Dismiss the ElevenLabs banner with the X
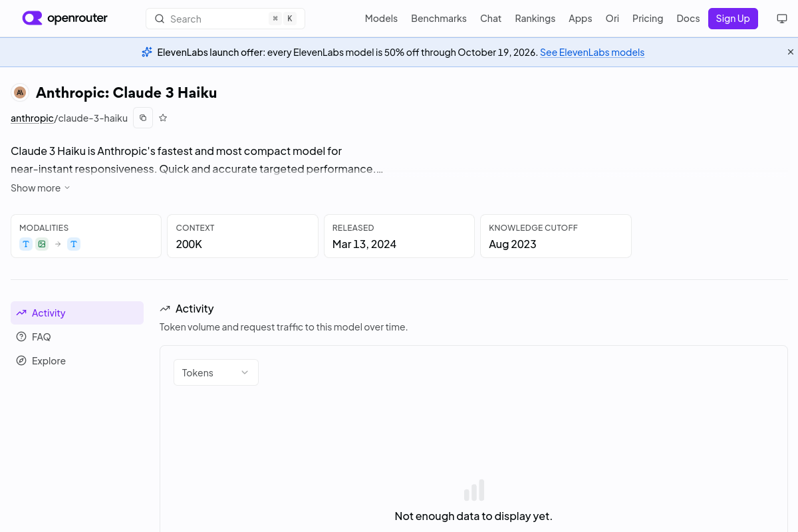Image resolution: width=798 pixels, height=532 pixels. click(791, 52)
